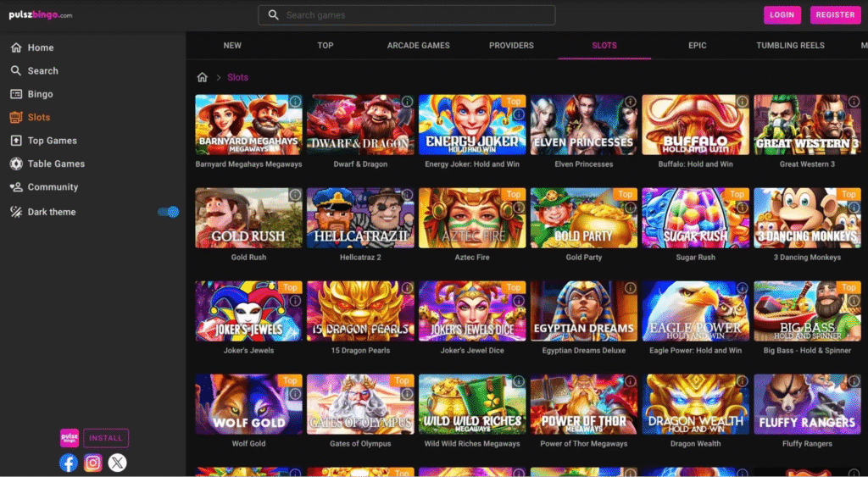Open info icon on Gold Party thumbnail
This screenshot has height=477, width=868.
[x=630, y=208]
